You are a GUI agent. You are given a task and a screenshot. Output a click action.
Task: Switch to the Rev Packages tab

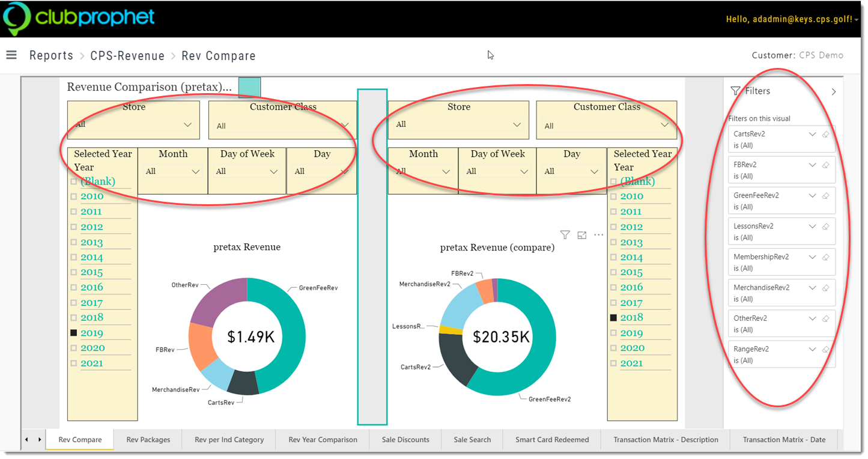tap(148, 440)
